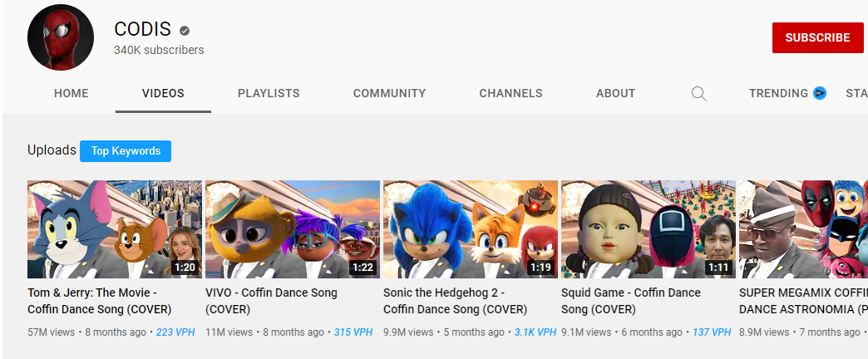
Task: Open the Tom & Jerry video thumbnail
Action: pos(115,229)
